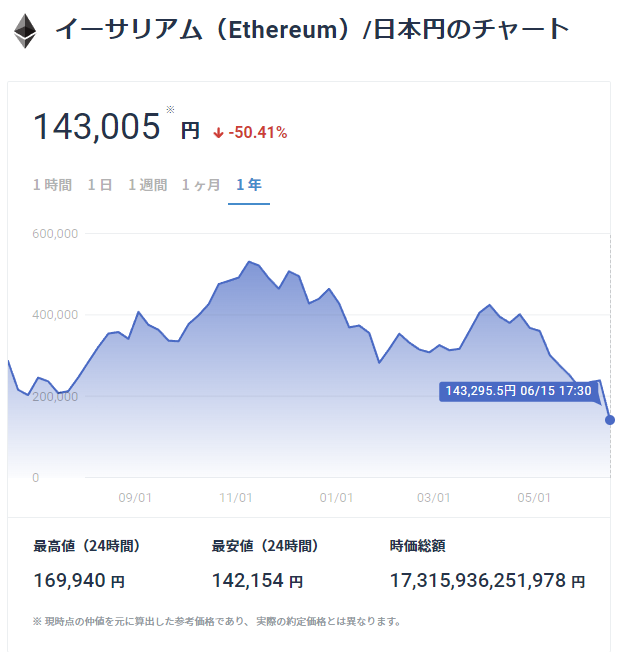This screenshot has height=652, width=624.
Task: Click the blue endpoint dot on chart
Action: [x=610, y=420]
